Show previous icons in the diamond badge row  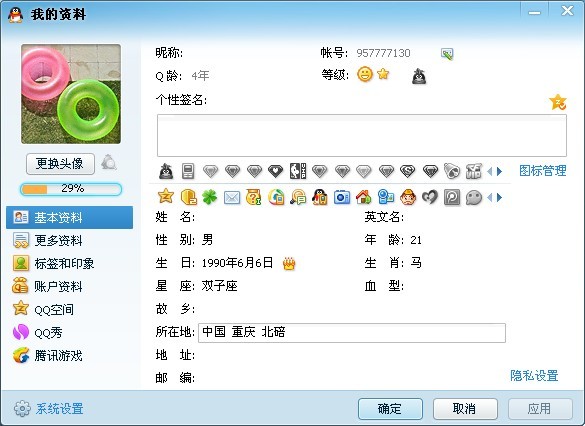coord(490,172)
